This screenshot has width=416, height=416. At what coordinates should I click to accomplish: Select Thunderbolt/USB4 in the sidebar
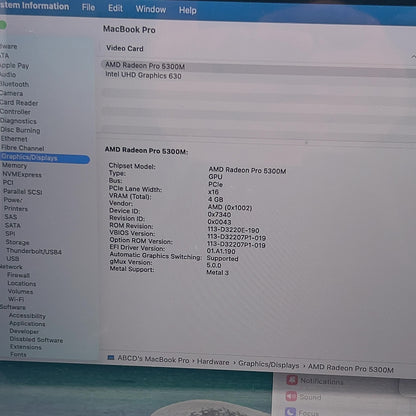point(34,251)
